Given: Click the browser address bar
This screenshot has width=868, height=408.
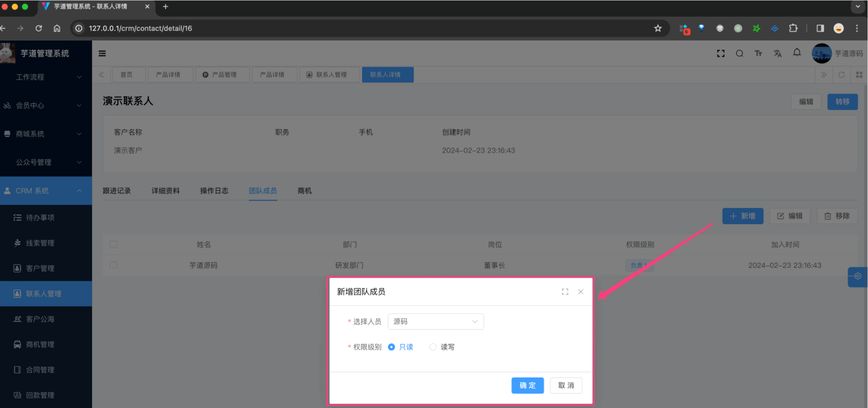Looking at the screenshot, I should (356, 28).
